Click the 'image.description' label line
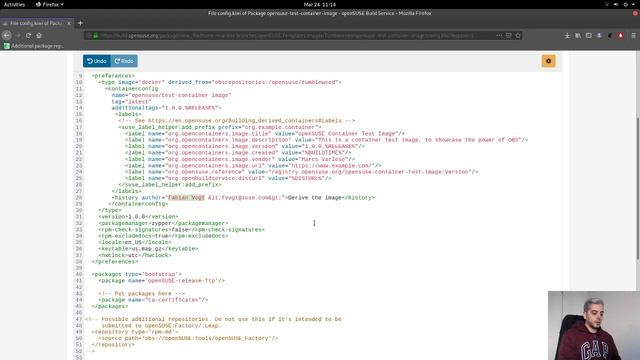The height and width of the screenshot is (360, 640). (x=326, y=140)
